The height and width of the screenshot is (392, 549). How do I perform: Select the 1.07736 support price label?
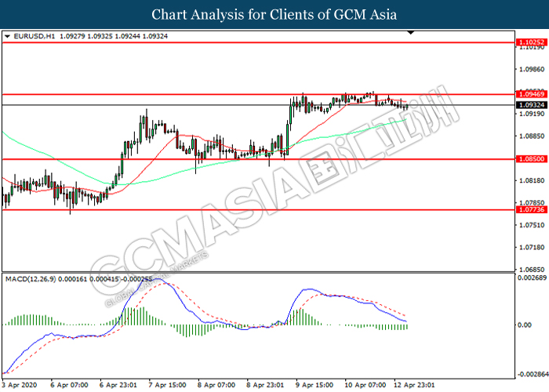pos(532,209)
